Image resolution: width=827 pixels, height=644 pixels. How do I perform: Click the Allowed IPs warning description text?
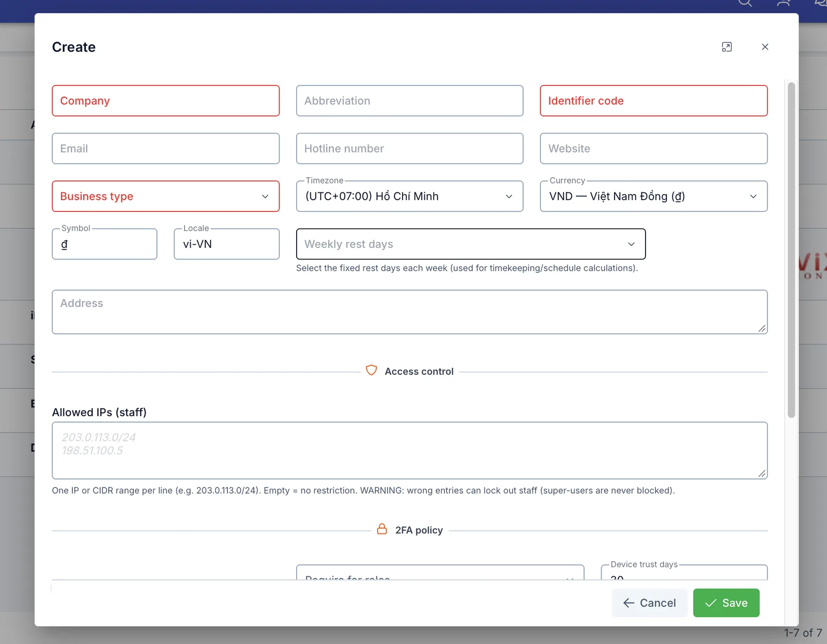tap(363, 490)
